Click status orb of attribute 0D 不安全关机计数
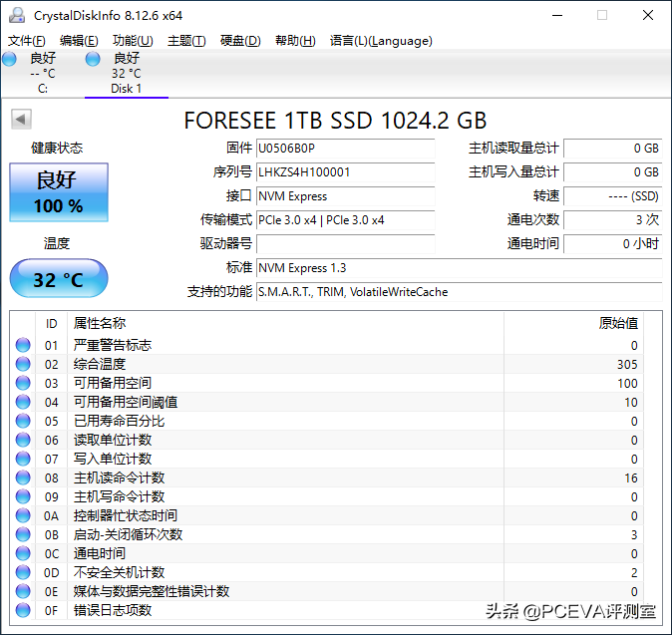This screenshot has height=635, width=672. pos(23,572)
